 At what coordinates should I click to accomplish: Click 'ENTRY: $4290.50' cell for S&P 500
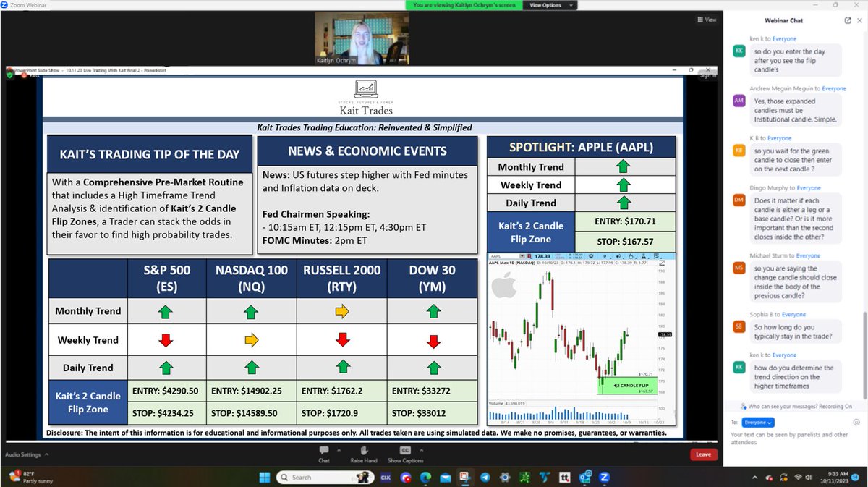tap(166, 391)
